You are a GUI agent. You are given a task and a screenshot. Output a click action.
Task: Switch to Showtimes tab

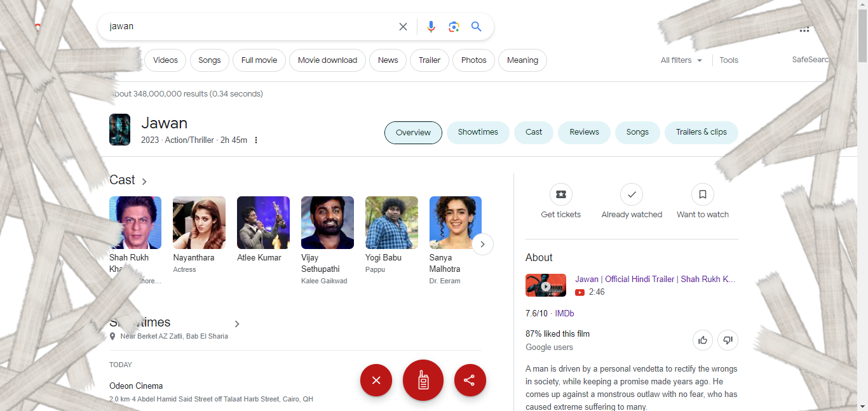478,132
